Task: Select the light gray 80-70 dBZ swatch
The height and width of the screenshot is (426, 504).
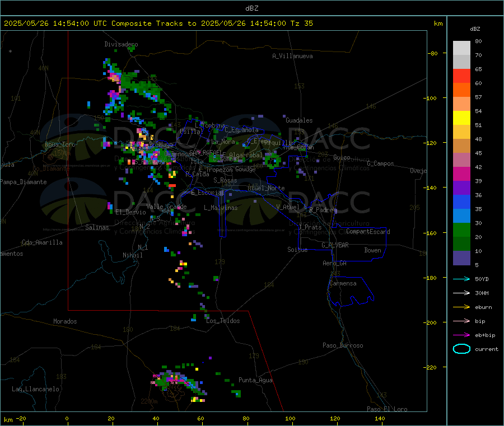Action: [461, 48]
